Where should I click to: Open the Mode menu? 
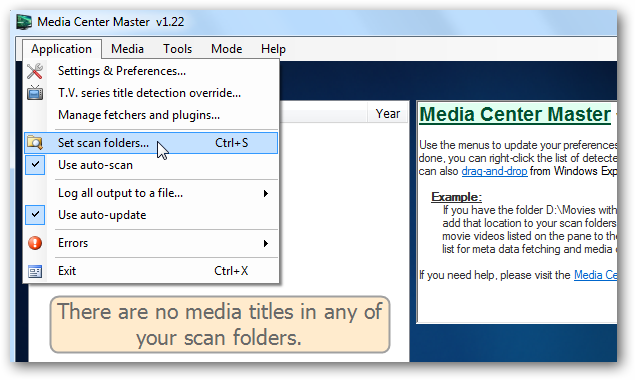(x=226, y=49)
